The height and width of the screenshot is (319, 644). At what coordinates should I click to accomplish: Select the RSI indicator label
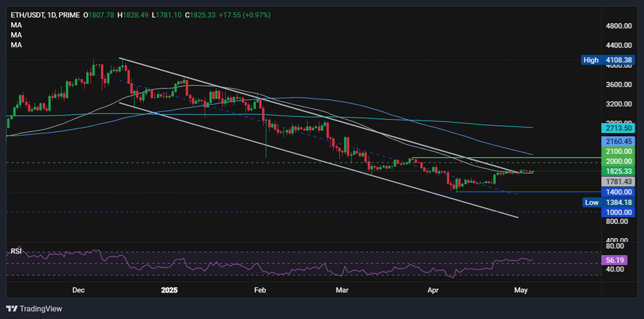point(17,251)
